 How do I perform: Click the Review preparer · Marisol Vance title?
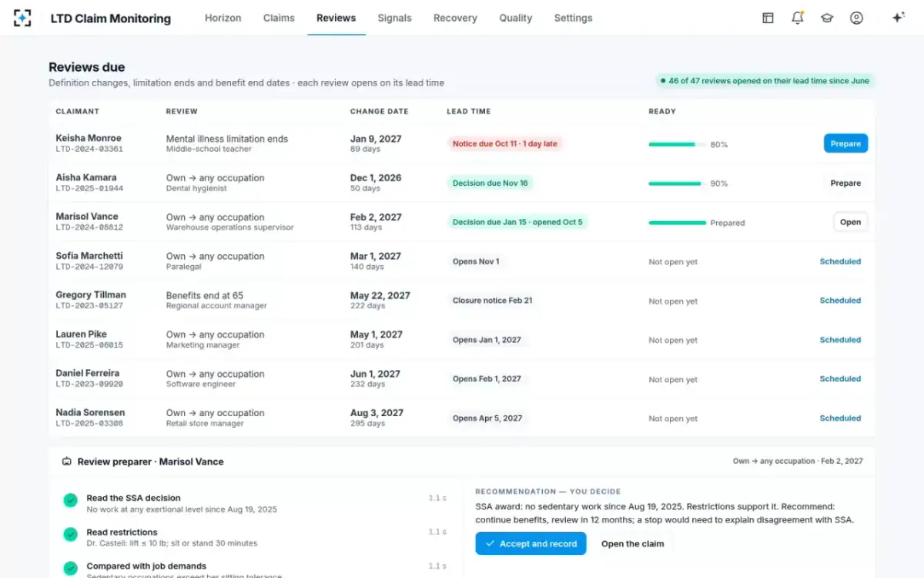click(x=151, y=462)
